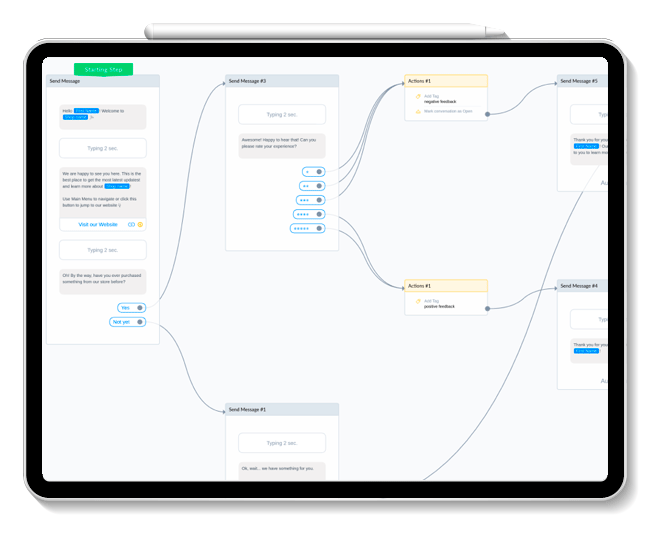Select the one-star rating reply
Screen dimensions: 650x535
coord(314,172)
